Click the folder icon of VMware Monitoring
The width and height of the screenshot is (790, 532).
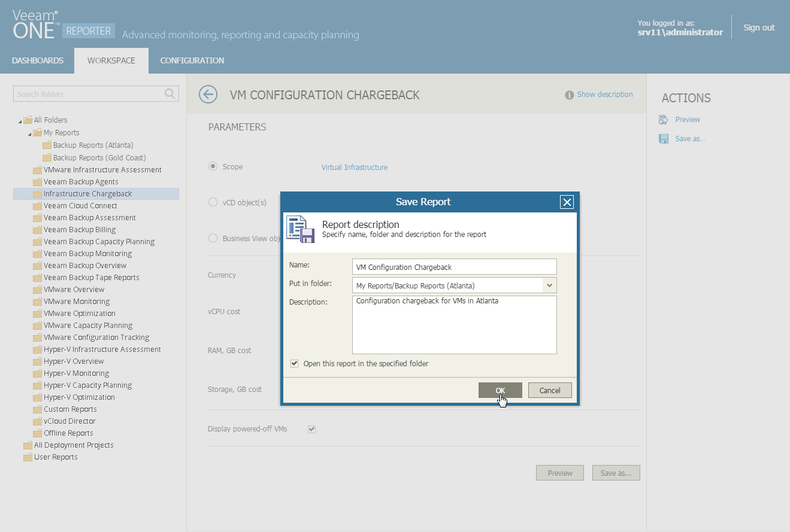coord(38,302)
